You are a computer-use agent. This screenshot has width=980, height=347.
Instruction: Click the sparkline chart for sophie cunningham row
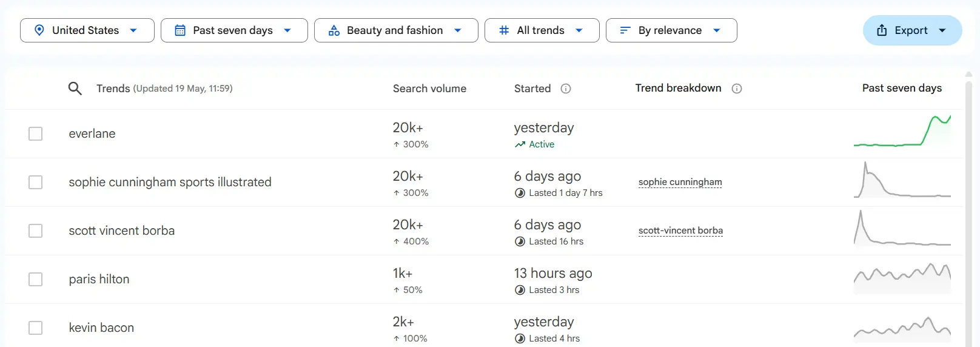click(x=902, y=180)
